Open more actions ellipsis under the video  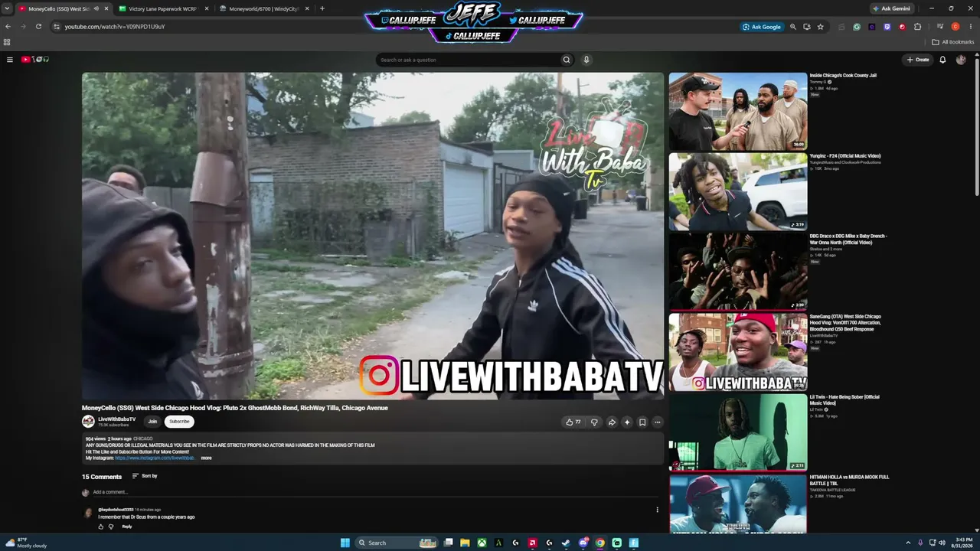[657, 422]
